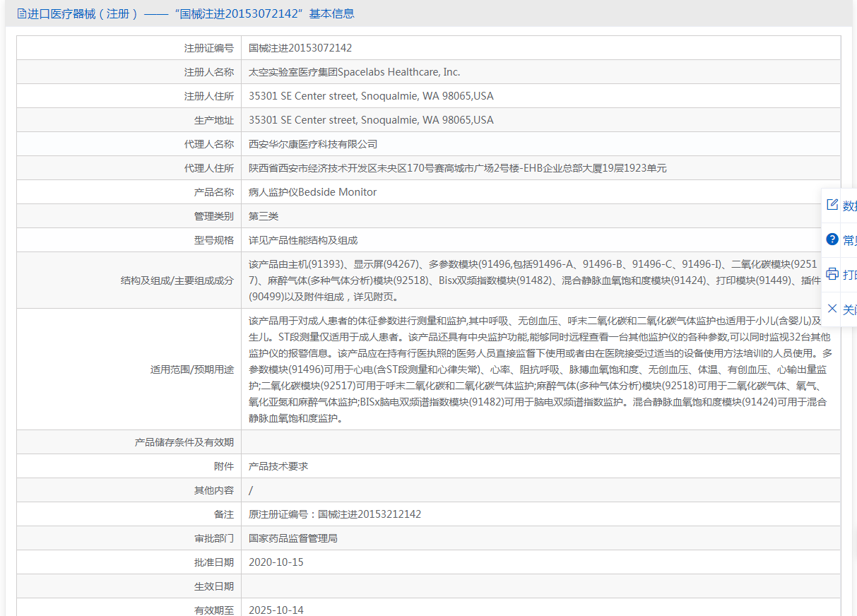This screenshot has width=857, height=616.
Task: Select the 生产地址 address value
Action: coord(371,120)
